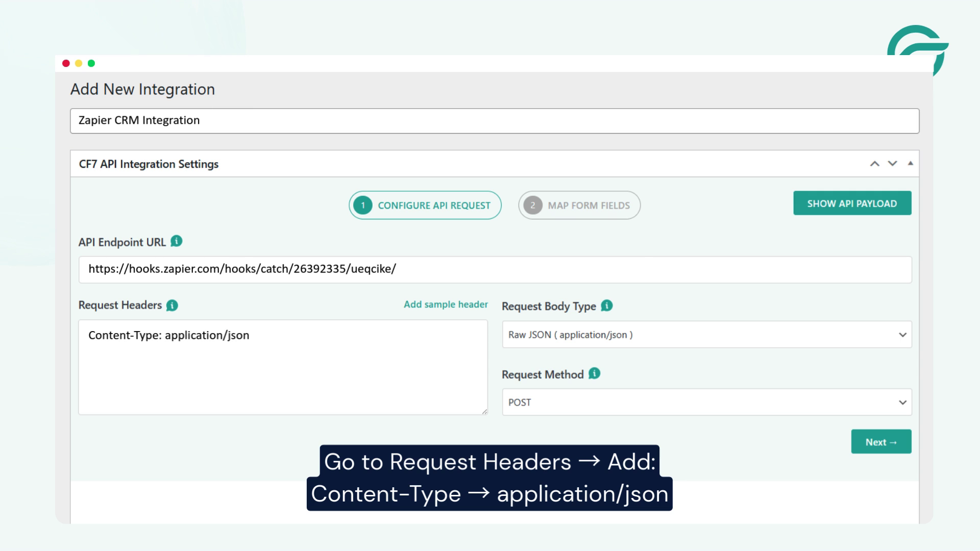Click the green traffic light dot
980x551 pixels.
(x=90, y=63)
